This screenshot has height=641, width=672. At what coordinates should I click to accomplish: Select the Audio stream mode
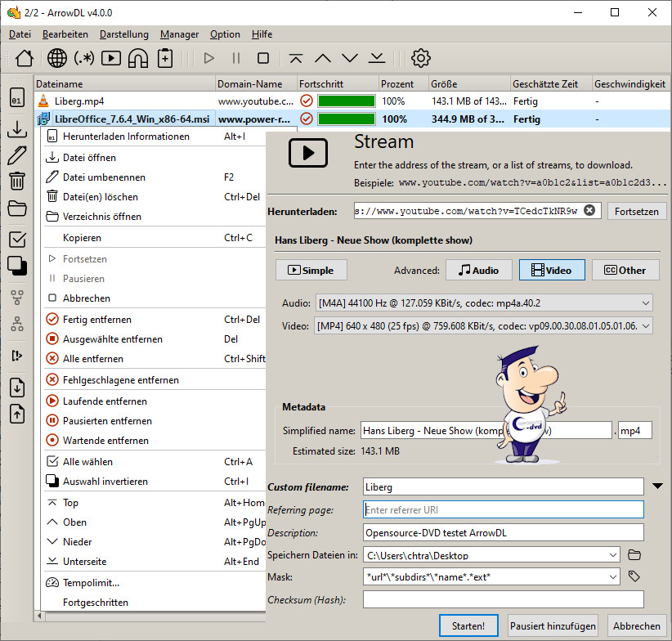click(x=478, y=270)
